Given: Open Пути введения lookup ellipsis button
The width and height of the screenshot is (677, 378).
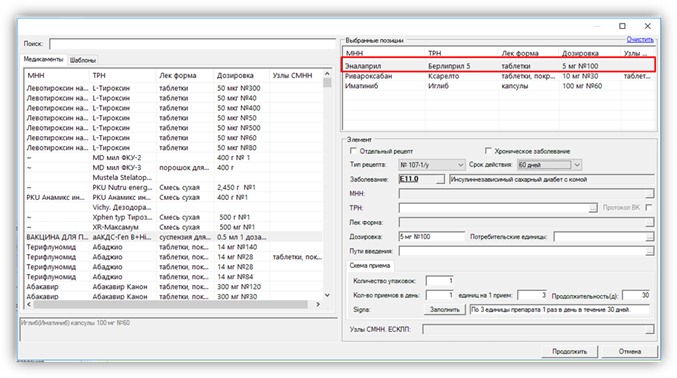Looking at the screenshot, I should pos(649,251).
